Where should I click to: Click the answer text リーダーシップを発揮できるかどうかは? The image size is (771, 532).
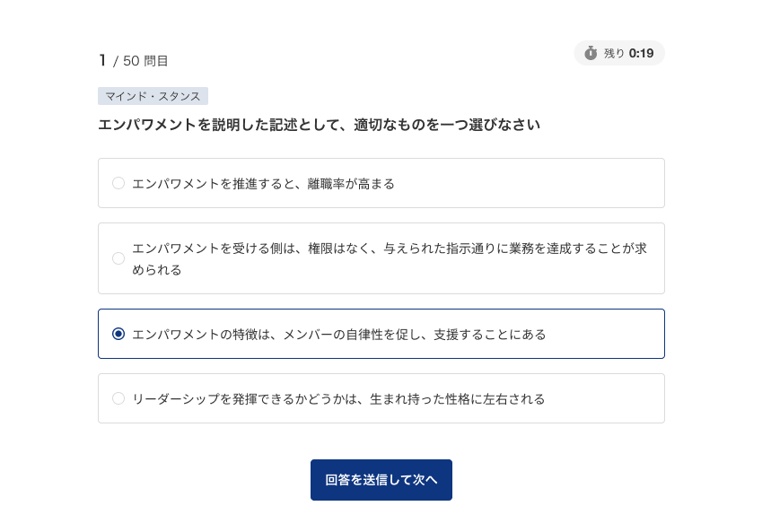click(338, 398)
